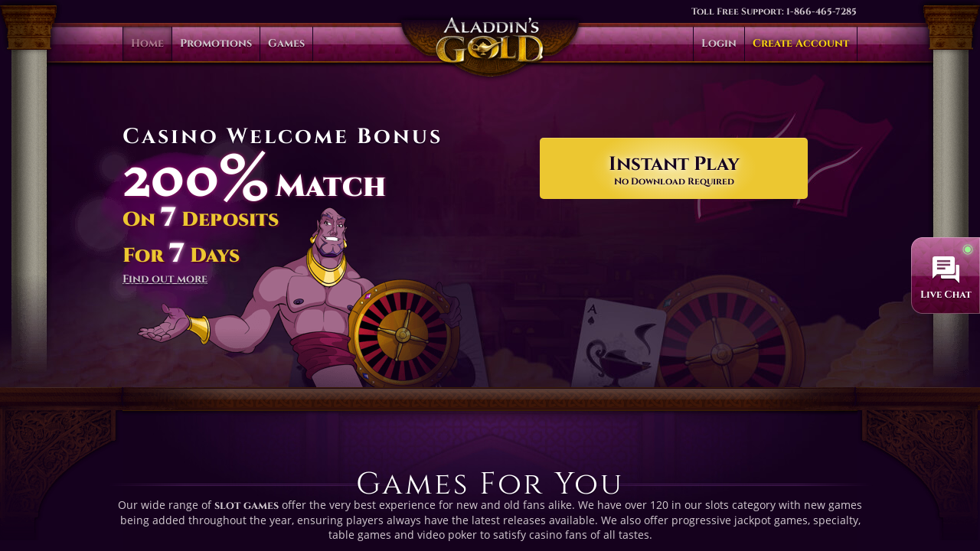Click the Aladdin's Gold logo
The image size is (980, 551).
point(490,41)
